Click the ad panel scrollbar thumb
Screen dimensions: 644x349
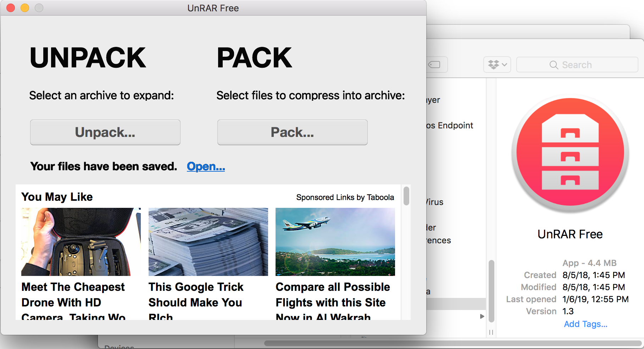406,196
